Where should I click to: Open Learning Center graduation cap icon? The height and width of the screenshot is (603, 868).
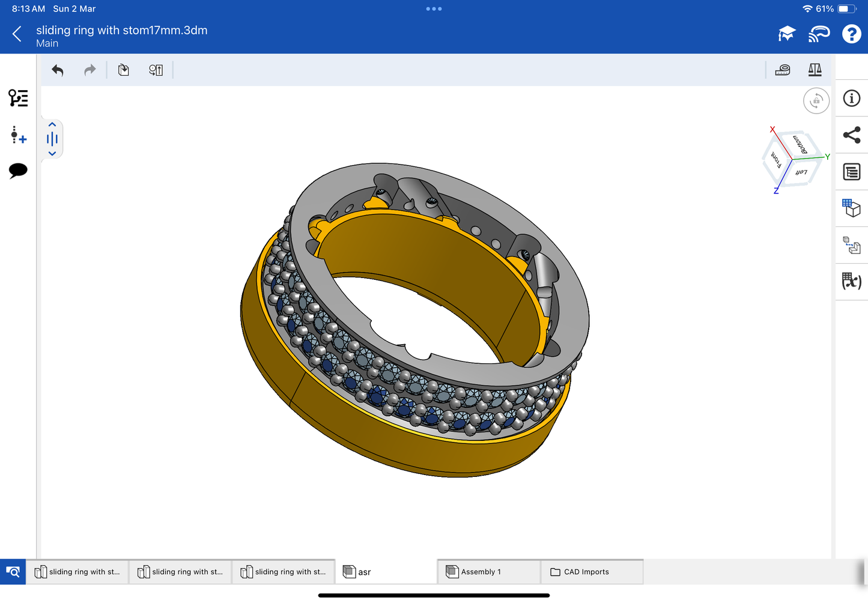pyautogui.click(x=786, y=34)
